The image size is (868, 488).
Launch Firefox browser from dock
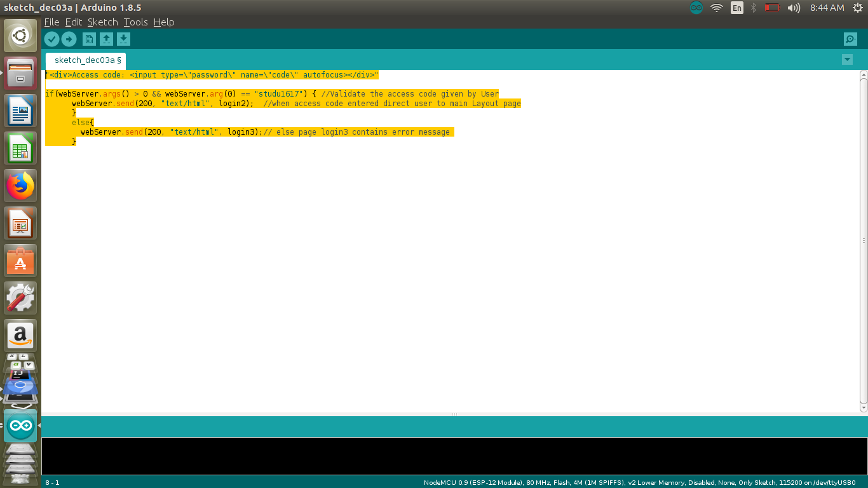point(20,186)
